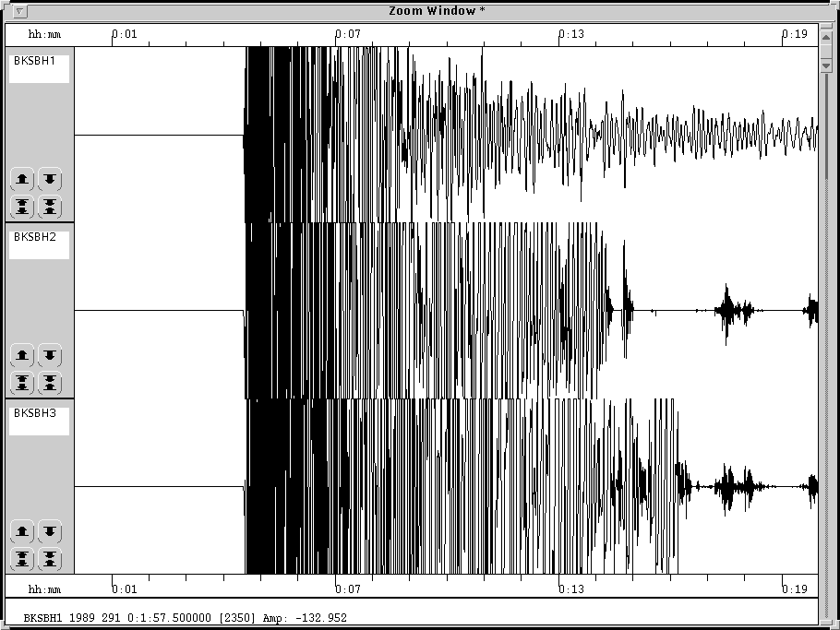Click the double down-arrow button for BKSBH2

tap(50, 383)
